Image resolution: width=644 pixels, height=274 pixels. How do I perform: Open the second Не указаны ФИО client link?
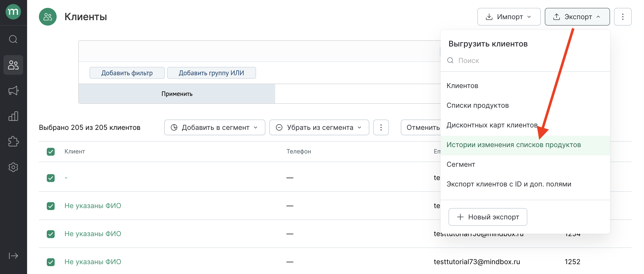[93, 233]
